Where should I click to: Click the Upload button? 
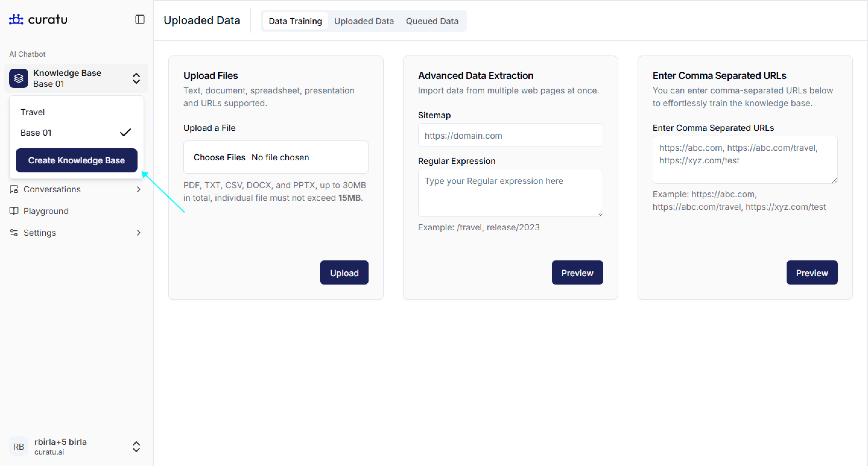tap(344, 273)
